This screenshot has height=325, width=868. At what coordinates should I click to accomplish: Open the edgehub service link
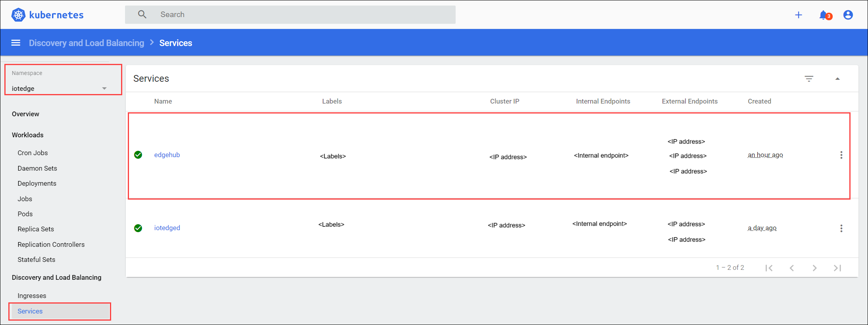tap(167, 155)
